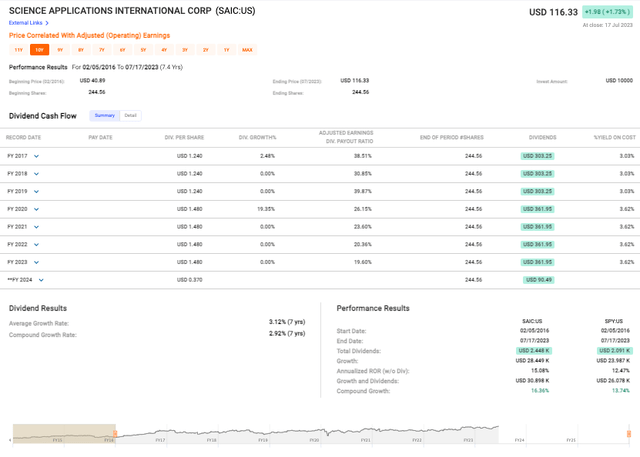
Task: Click the Average Growth Rate value 3.12%
Action: click(x=287, y=322)
